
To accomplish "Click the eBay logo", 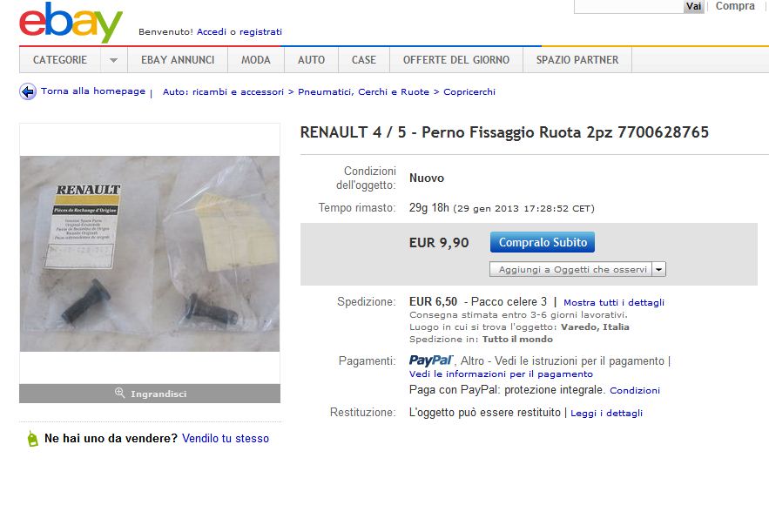I will [71, 22].
